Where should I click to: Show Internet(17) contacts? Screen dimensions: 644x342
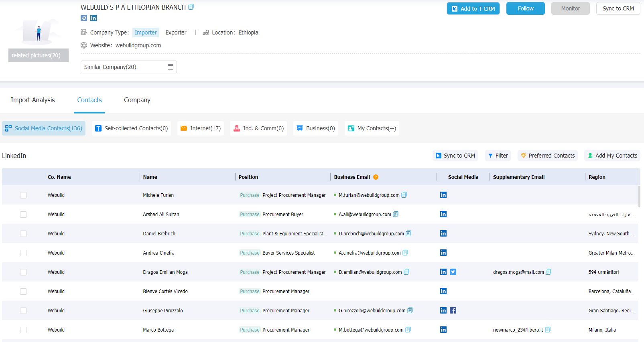tap(201, 128)
